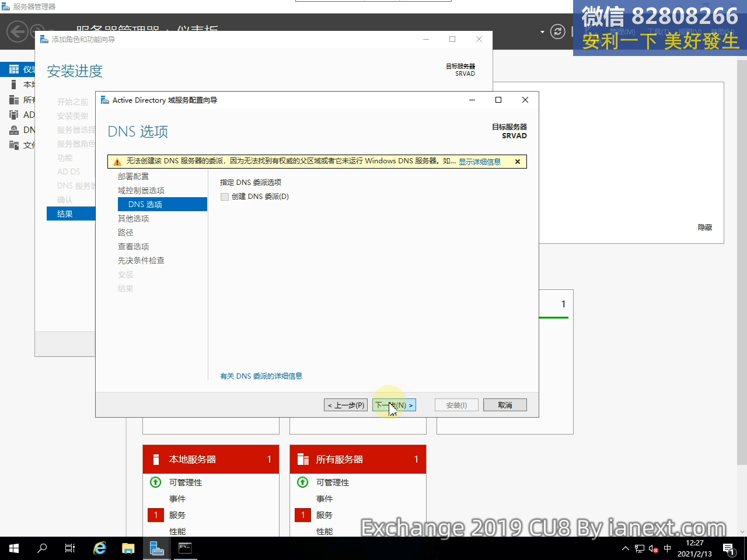Launch Internet Explorer from taskbar
The width and height of the screenshot is (747, 560).
click(100, 548)
